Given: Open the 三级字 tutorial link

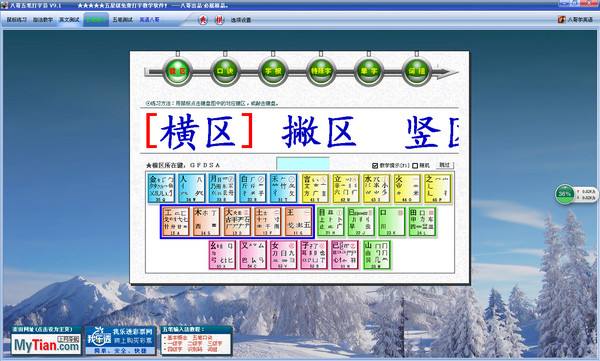Looking at the screenshot, I should pos(215,344).
